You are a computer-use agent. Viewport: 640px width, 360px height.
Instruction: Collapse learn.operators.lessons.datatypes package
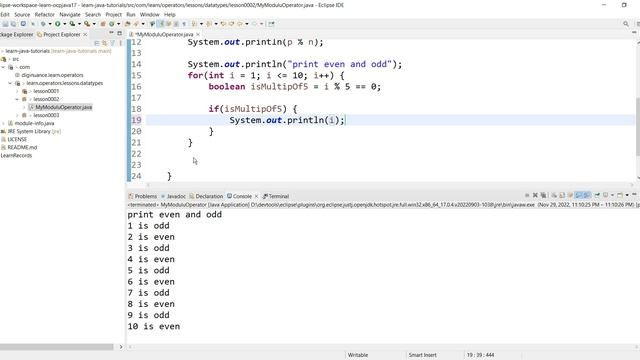click(10, 83)
